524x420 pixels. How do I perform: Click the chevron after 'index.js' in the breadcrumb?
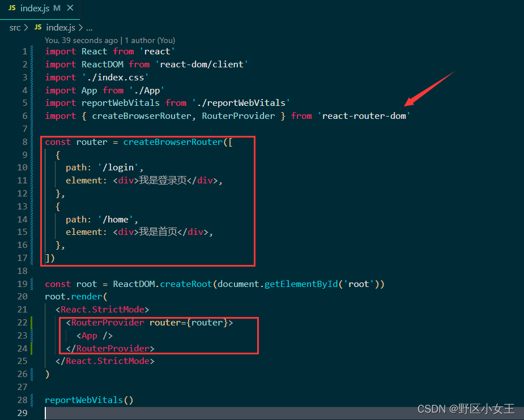tap(81, 27)
